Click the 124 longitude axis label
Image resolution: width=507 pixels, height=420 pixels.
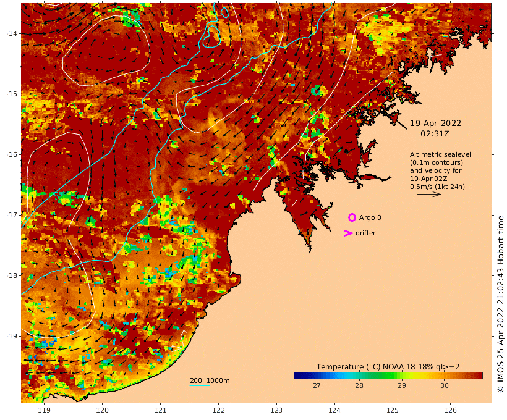point(334,410)
